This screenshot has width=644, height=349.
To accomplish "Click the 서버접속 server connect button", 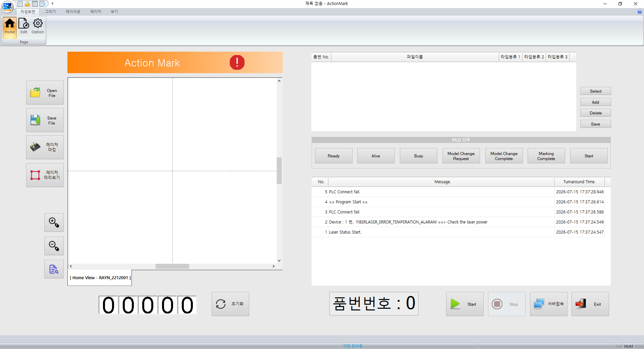I will [x=549, y=304].
